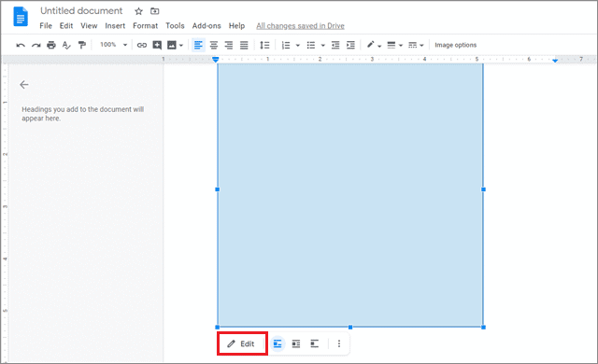Star the Untitled document
The width and height of the screenshot is (598, 364).
coord(139,11)
